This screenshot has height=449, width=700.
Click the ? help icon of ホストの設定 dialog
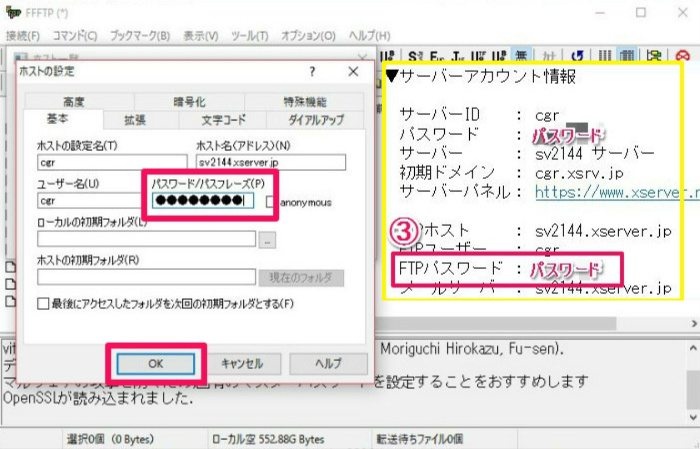pyautogui.click(x=312, y=71)
